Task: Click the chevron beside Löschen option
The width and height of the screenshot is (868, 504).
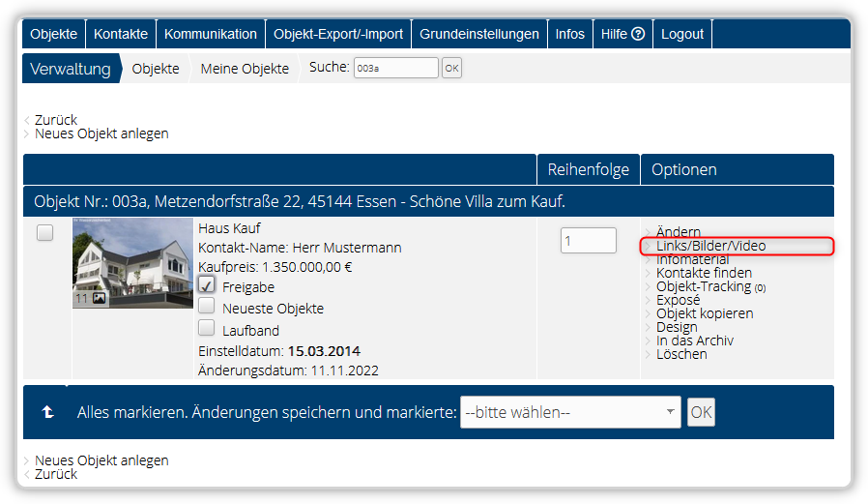Action: click(x=648, y=354)
